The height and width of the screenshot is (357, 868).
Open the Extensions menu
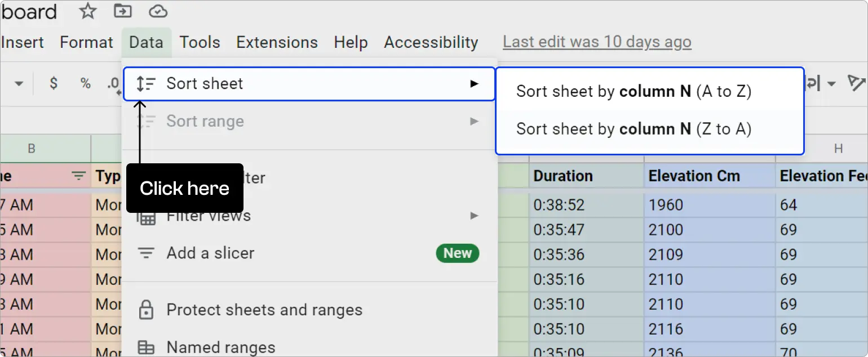pyautogui.click(x=277, y=42)
